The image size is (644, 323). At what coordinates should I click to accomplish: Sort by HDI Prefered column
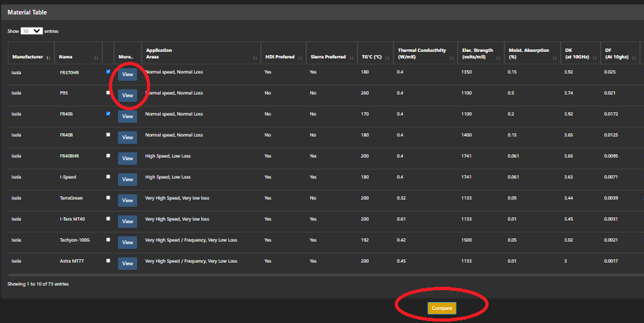(x=283, y=53)
